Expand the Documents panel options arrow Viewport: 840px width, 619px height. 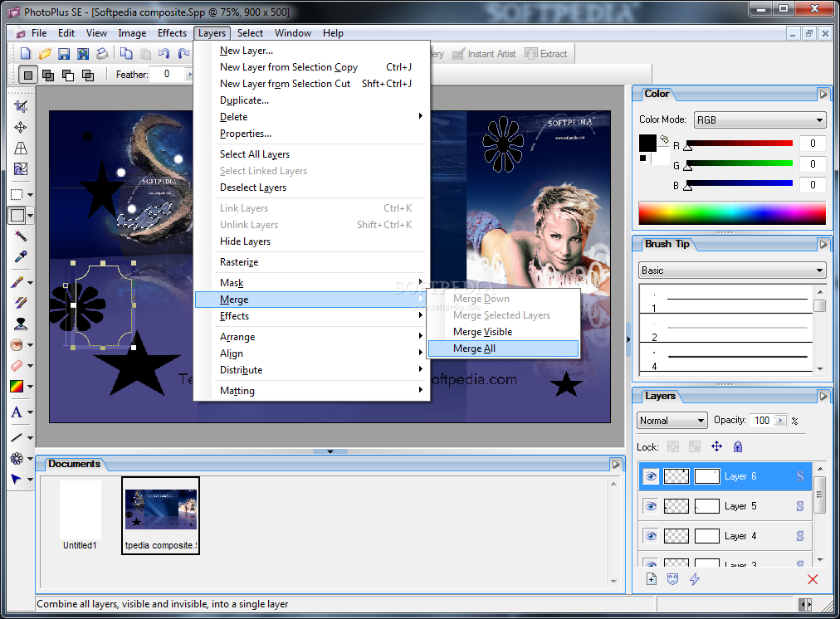tap(616, 465)
